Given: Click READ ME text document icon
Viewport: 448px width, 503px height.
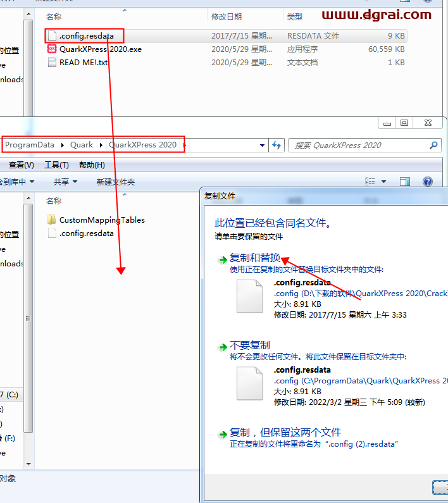Looking at the screenshot, I should tap(52, 62).
